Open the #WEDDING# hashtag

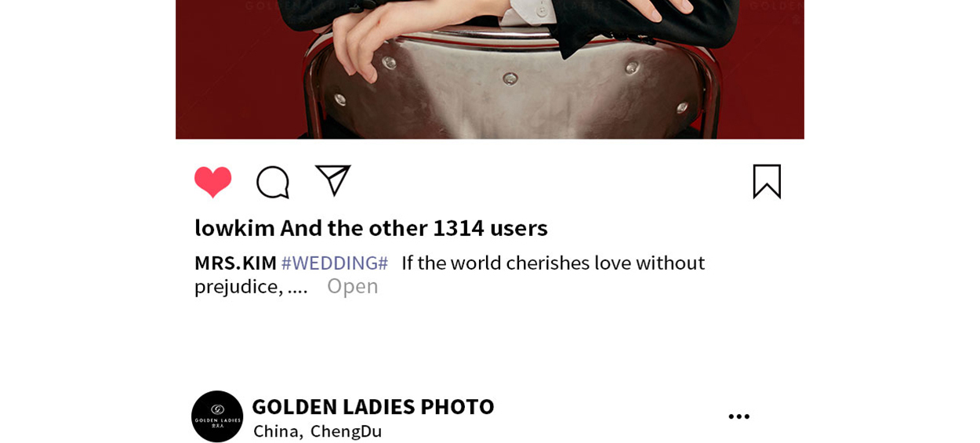[335, 263]
